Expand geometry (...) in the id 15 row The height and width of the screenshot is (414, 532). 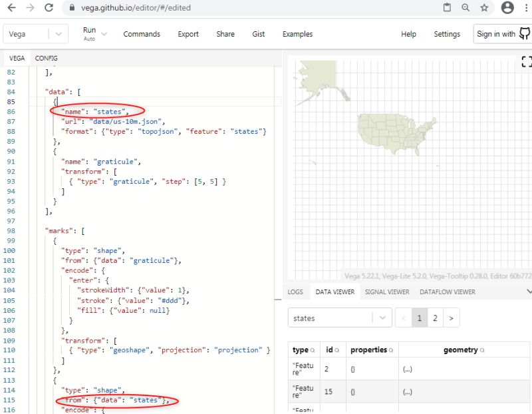click(x=407, y=391)
